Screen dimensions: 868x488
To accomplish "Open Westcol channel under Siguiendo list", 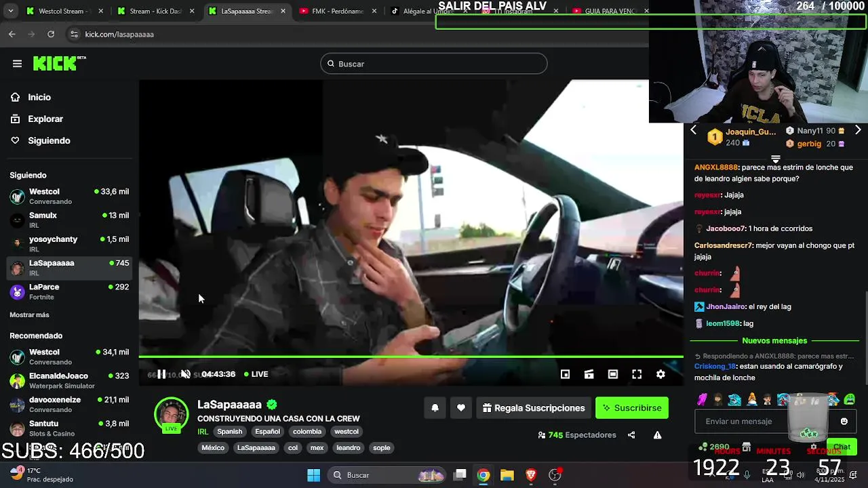I will [69, 197].
